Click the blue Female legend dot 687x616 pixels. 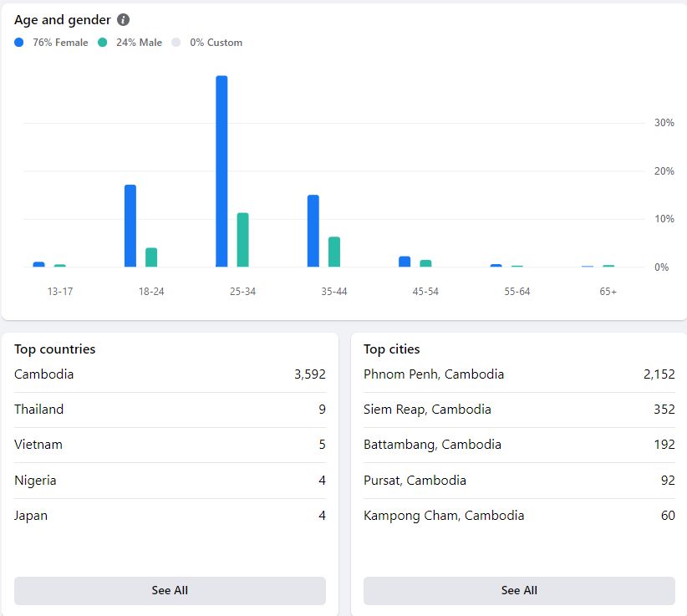19,43
